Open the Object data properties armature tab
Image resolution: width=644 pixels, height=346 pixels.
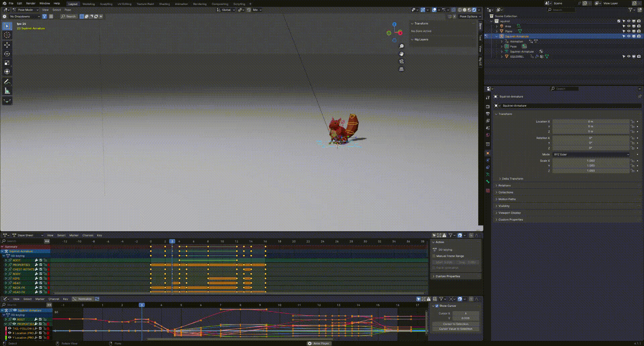(x=488, y=174)
